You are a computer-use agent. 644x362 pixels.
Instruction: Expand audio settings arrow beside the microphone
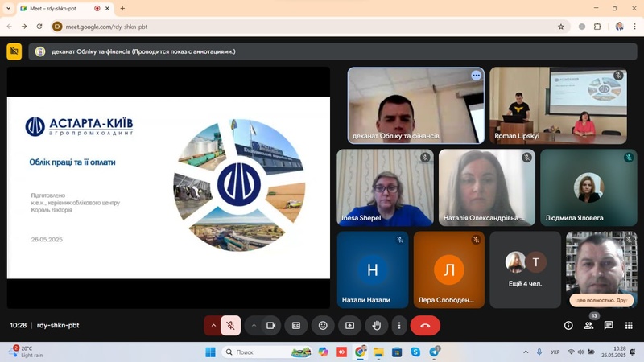tap(213, 326)
